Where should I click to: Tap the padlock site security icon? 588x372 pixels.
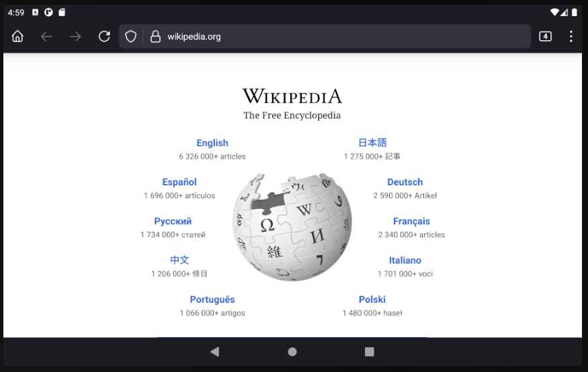pos(155,36)
